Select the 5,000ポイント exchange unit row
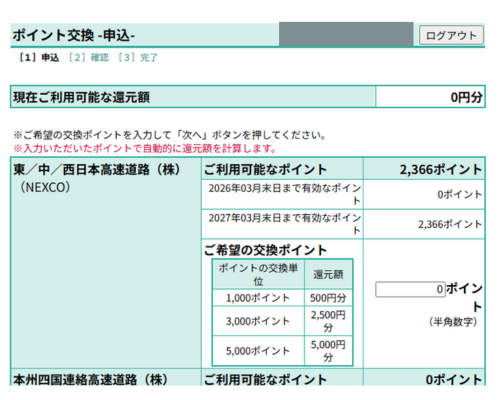This screenshot has width=500, height=400. pos(282,351)
